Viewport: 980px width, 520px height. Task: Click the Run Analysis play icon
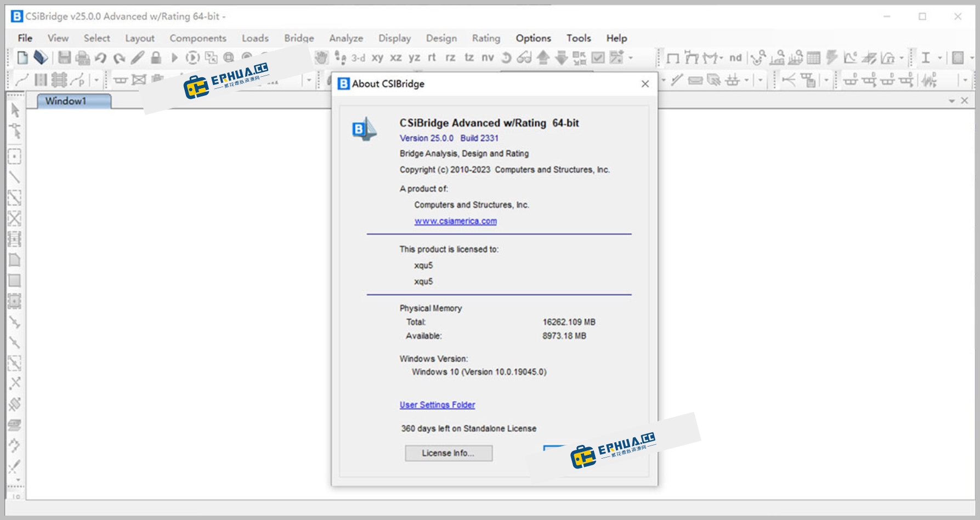point(174,58)
